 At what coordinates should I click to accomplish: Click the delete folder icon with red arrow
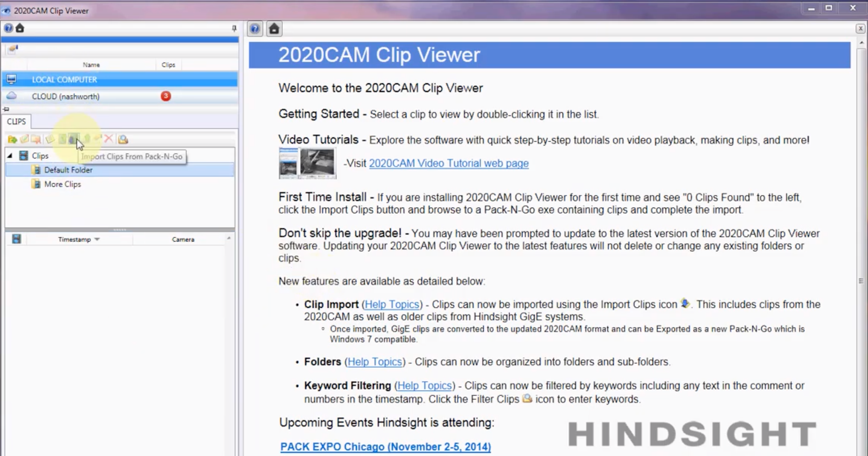[x=36, y=139]
